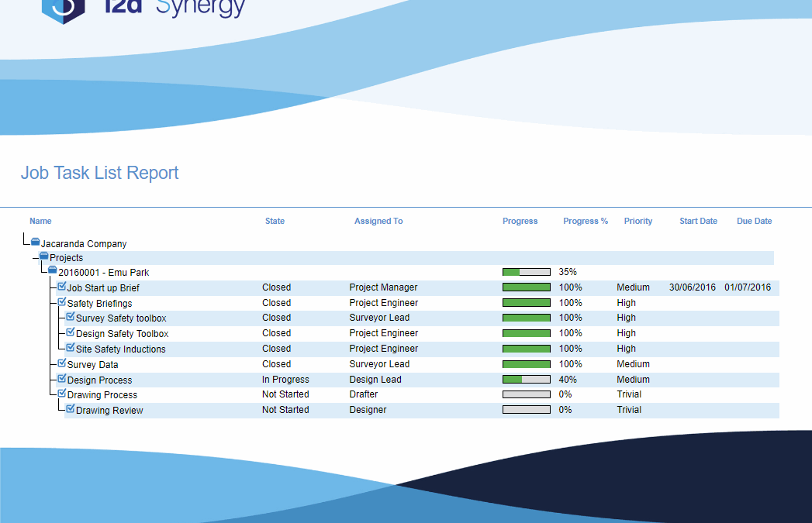
Task: Click High priority for Safety Briefings
Action: (626, 303)
